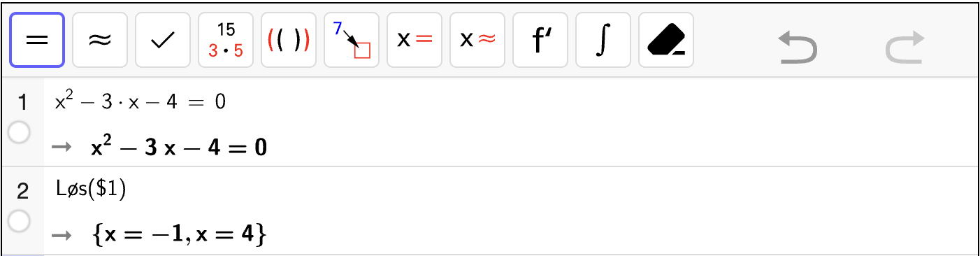Click the Derivative f′ tool
The image size is (980, 256).
click(x=540, y=40)
